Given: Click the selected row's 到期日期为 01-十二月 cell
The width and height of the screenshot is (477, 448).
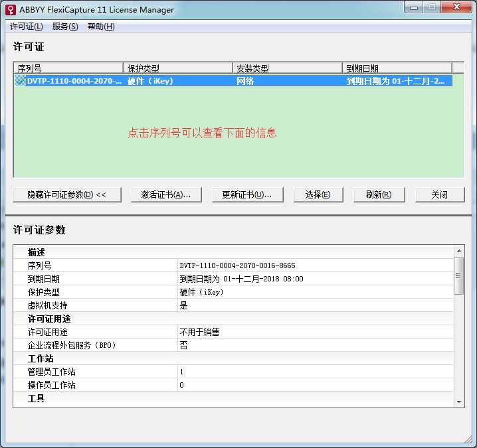Looking at the screenshot, I should coord(395,81).
